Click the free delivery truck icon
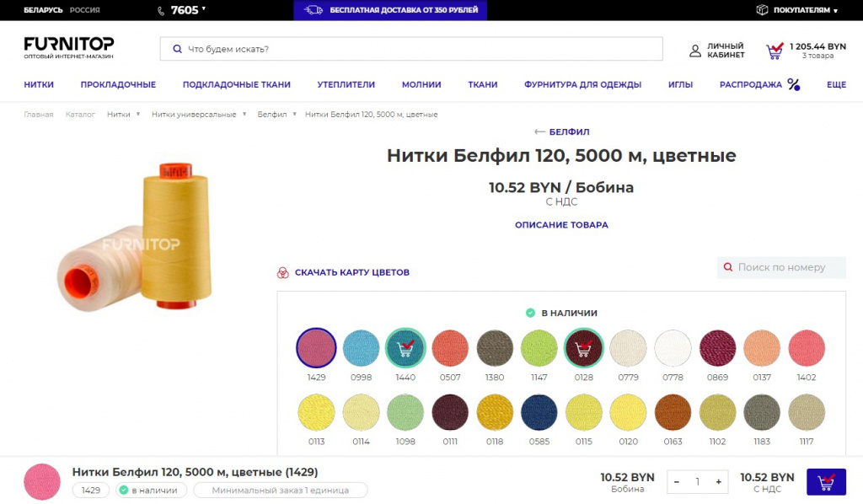The width and height of the screenshot is (863, 504). pos(314,10)
